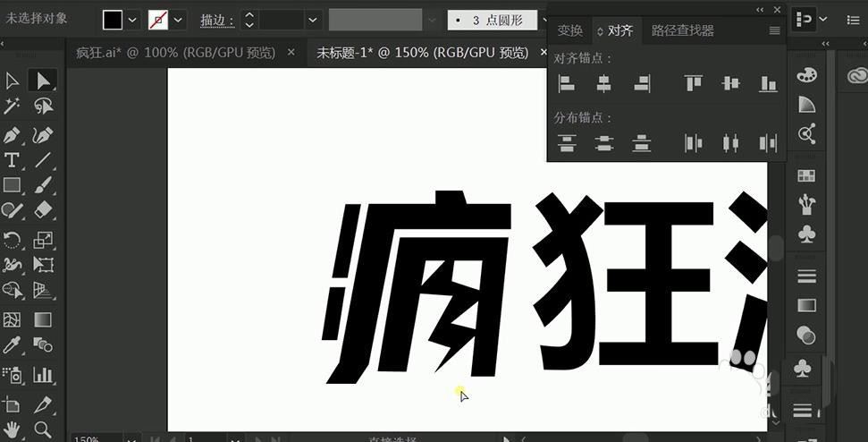Click horizontal distribute center anchor icon
Screen dimensions: 868x442
(730, 143)
